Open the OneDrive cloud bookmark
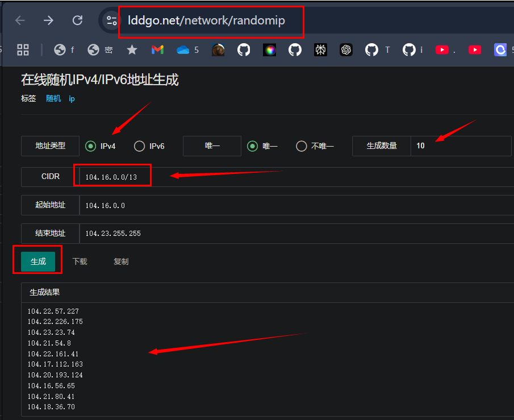 coord(183,50)
